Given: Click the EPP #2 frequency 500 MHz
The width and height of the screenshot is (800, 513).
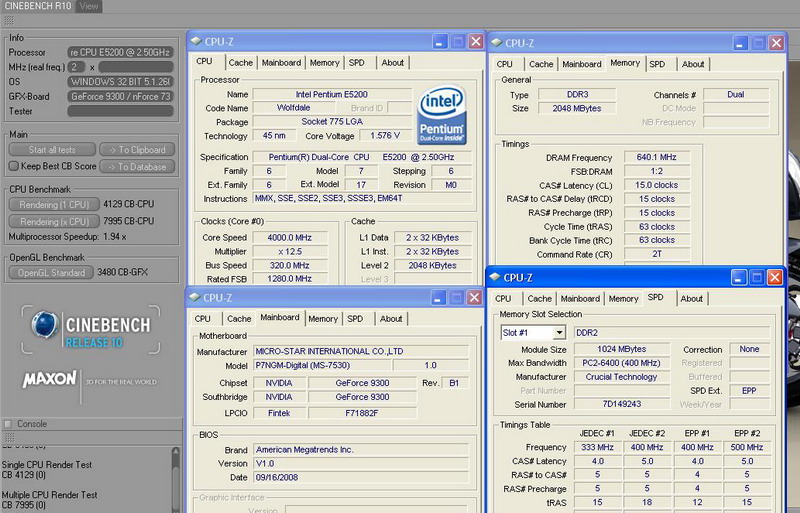Looking at the screenshot, I should pos(746,447).
